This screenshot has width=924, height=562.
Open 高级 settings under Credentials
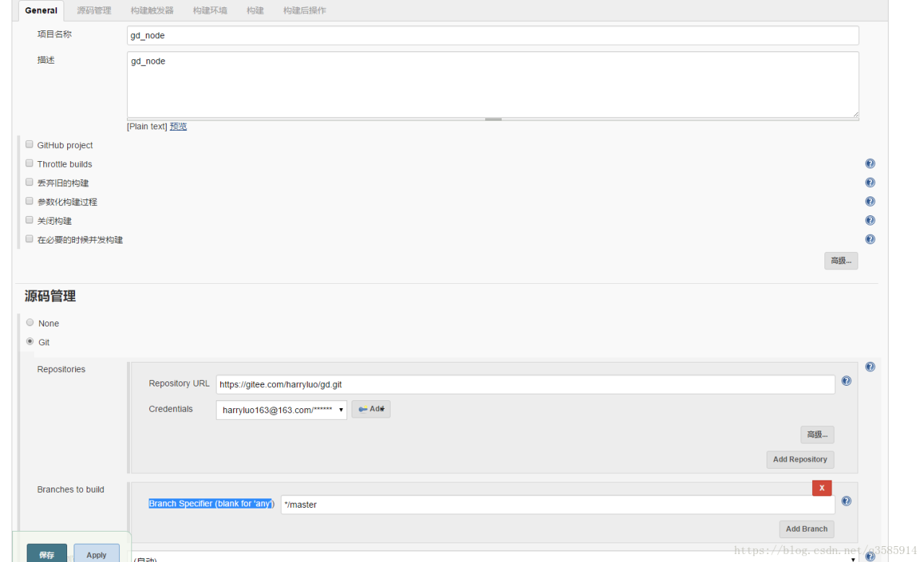tap(817, 434)
